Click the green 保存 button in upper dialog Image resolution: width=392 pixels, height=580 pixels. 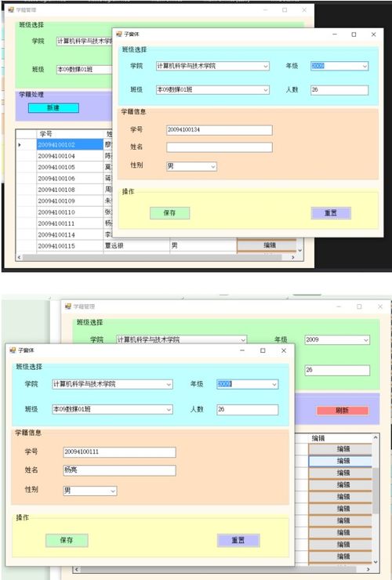(169, 213)
